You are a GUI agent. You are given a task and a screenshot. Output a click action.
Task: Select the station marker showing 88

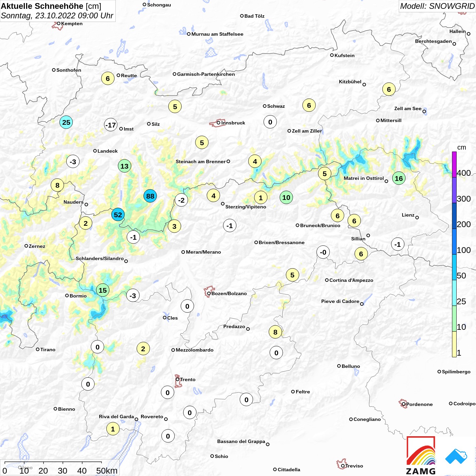pos(150,196)
